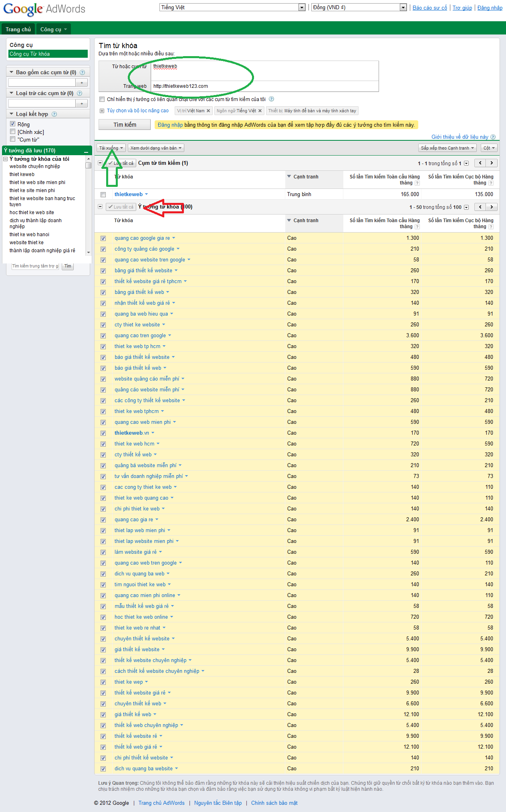Go to next page of Ý tưởng từ khóa
Viewport: 506px width, 812px height.
point(492,207)
